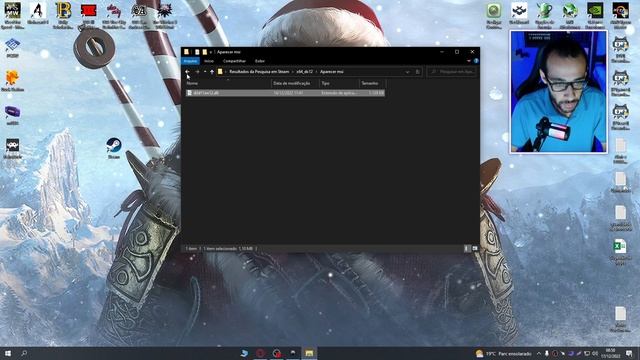Show hidden system tray icons
Viewport: 640px width, 360px height.
(539, 353)
